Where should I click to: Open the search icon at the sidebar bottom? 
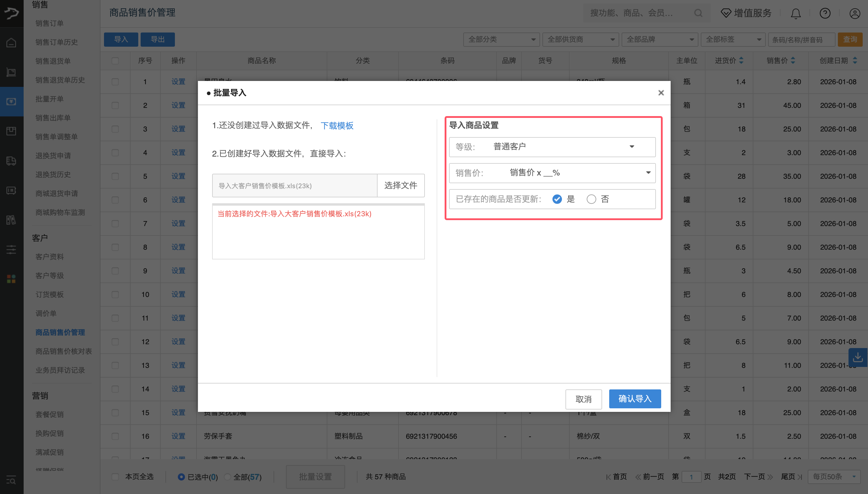[x=11, y=481]
